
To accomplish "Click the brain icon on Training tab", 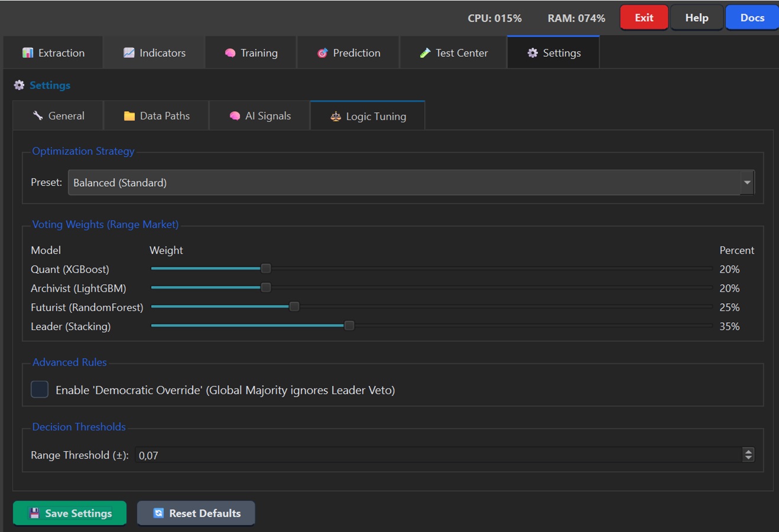I will [x=230, y=53].
